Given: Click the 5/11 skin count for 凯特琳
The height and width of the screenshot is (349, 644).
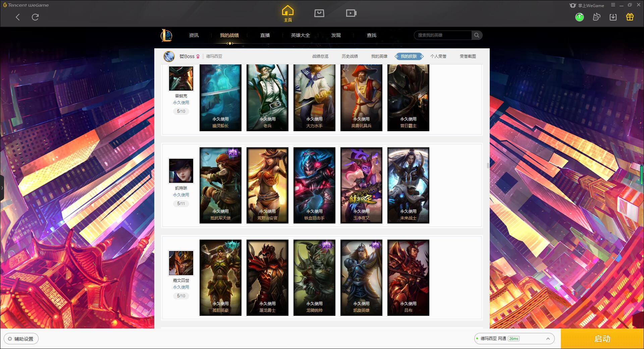Looking at the screenshot, I should coord(181,204).
